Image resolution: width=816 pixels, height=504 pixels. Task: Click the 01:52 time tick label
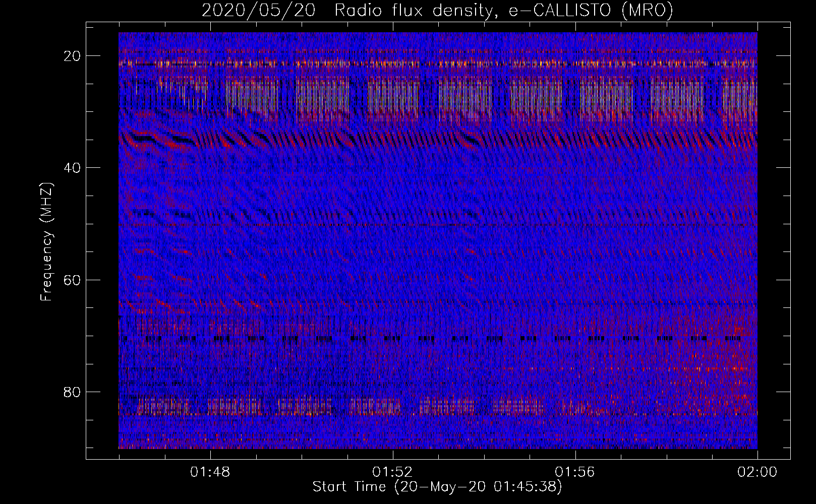click(392, 472)
